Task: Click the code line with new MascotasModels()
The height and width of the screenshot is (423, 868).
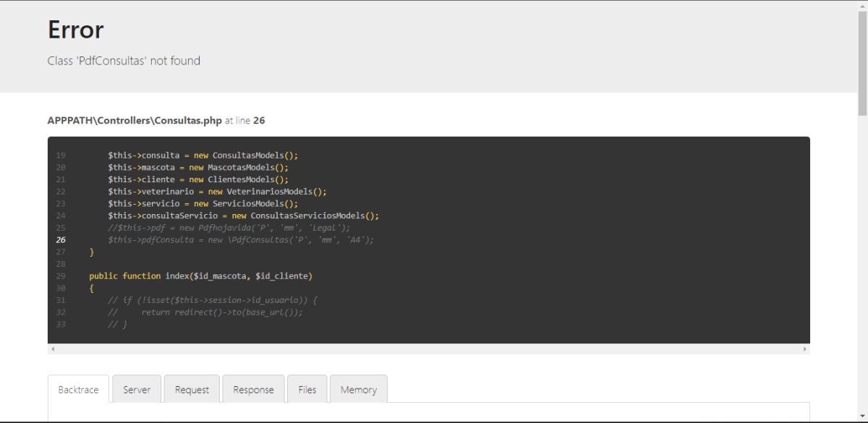Action: [198, 167]
